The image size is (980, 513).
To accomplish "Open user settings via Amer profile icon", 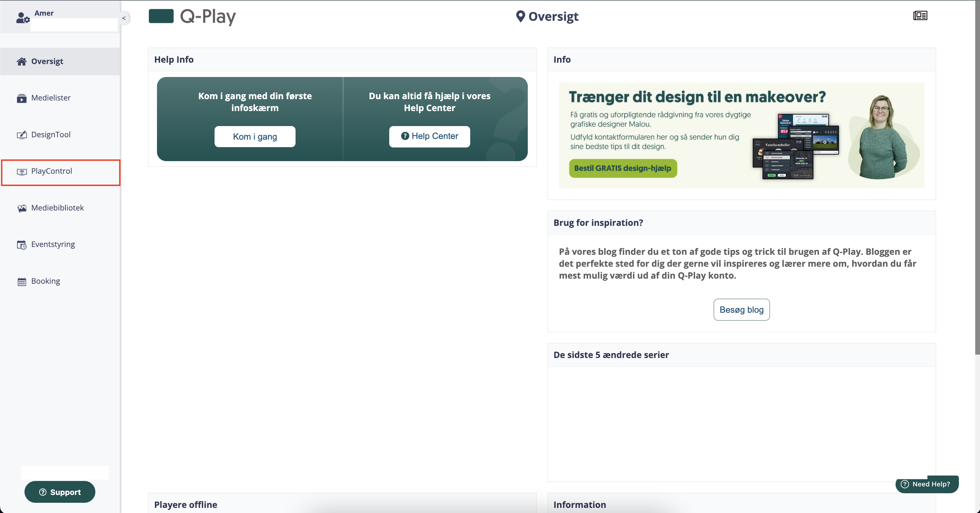I will pyautogui.click(x=23, y=17).
